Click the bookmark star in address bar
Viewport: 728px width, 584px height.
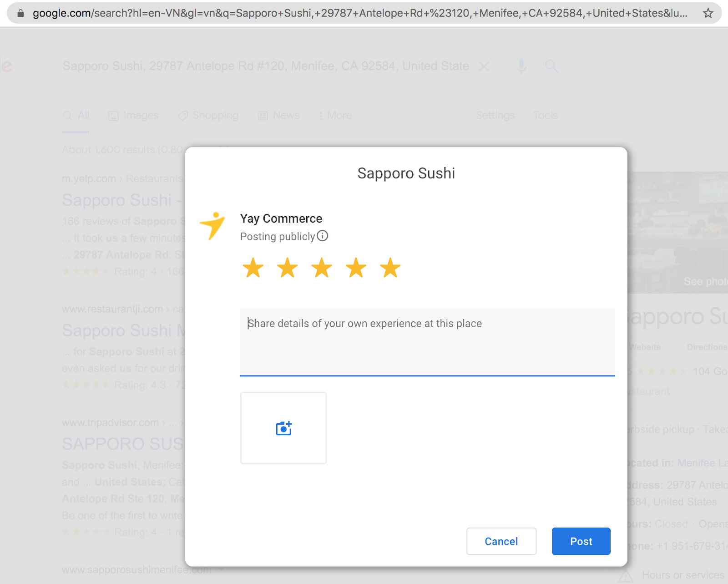(x=708, y=13)
